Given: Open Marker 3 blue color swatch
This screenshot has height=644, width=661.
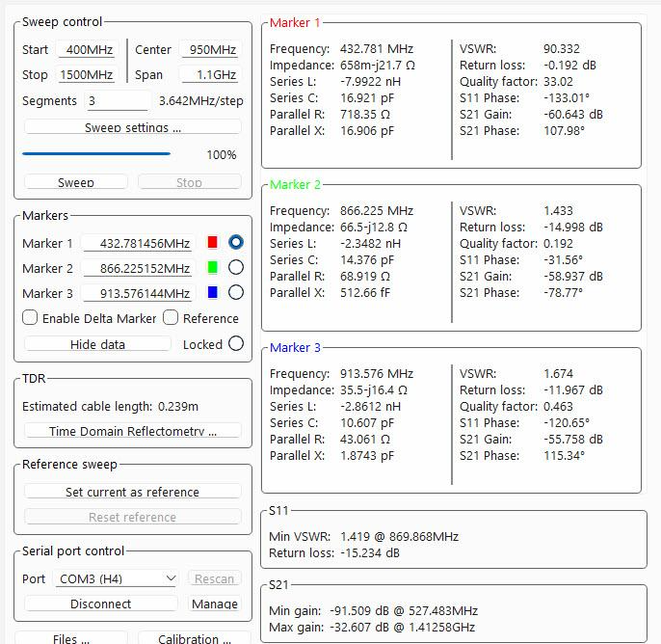Looking at the screenshot, I should pos(212,292).
